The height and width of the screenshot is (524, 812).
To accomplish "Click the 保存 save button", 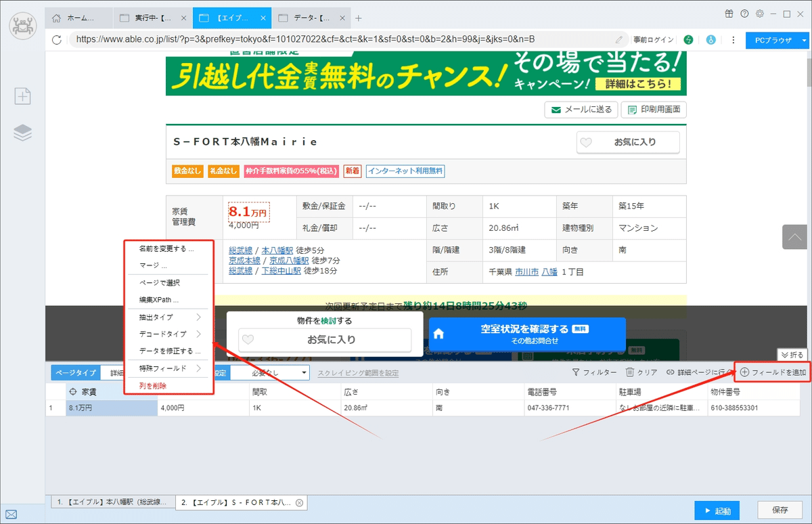I will pyautogui.click(x=779, y=510).
